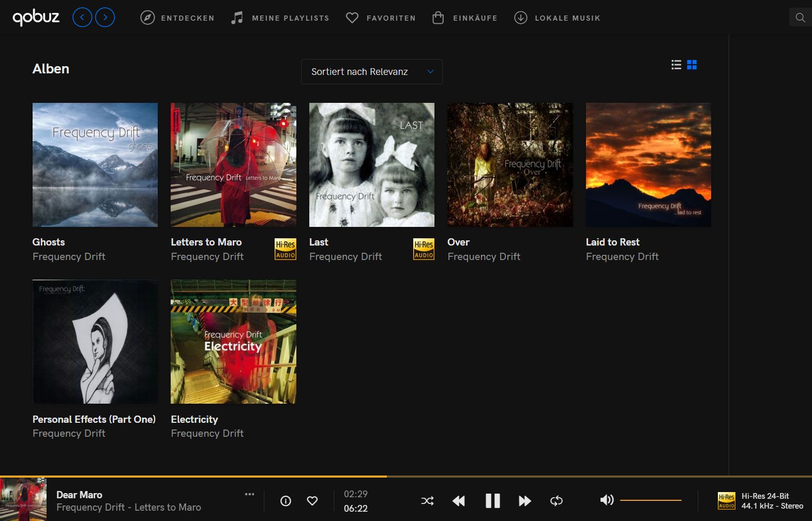The height and width of the screenshot is (521, 812).
Task: Open the Letters to Maro album cover
Action: pyautogui.click(x=233, y=165)
